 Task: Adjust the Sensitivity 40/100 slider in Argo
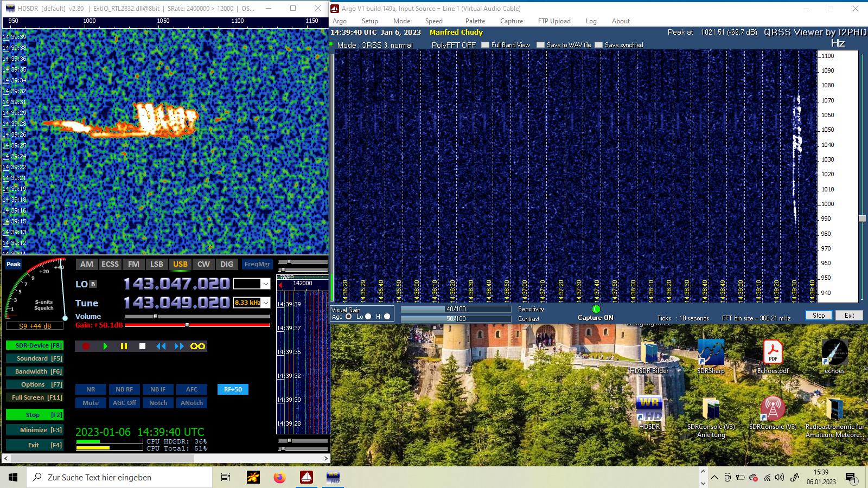pyautogui.click(x=456, y=309)
